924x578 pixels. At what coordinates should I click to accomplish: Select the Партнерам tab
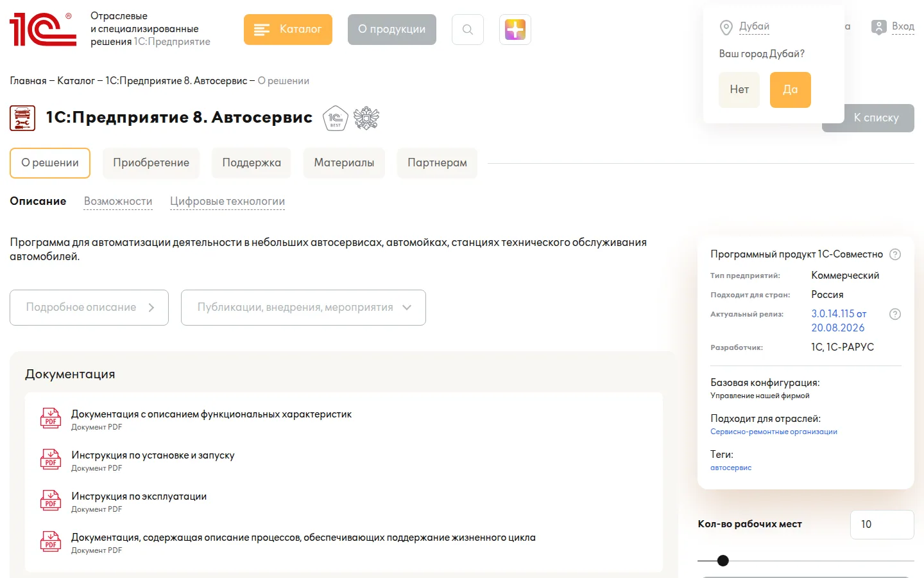[437, 163]
